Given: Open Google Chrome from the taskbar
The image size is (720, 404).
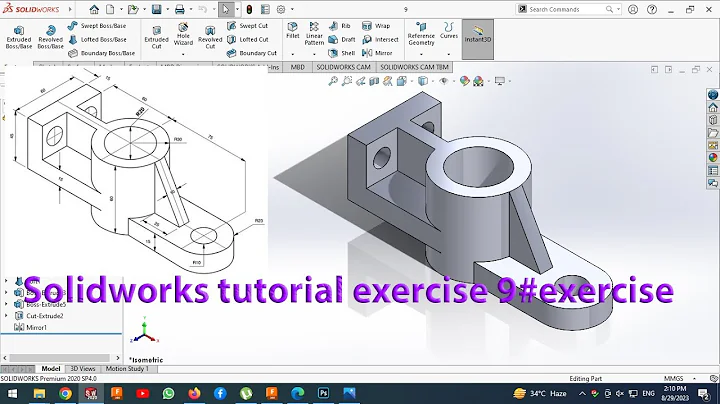Looking at the screenshot, I should pyautogui.click(x=65, y=393).
